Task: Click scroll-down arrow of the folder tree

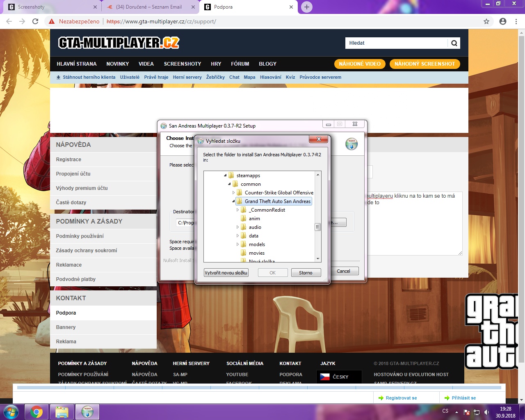Action: (x=317, y=259)
